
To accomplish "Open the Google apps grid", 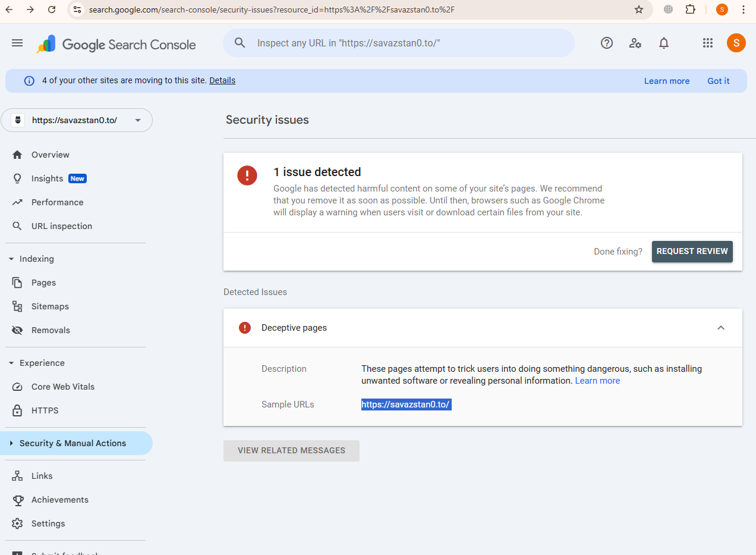I will 707,43.
